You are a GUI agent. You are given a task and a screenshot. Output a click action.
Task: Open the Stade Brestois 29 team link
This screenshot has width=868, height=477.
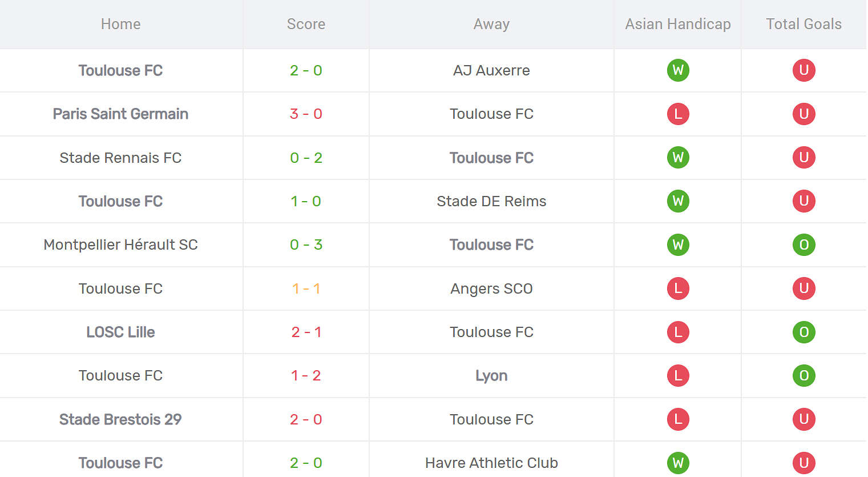click(x=120, y=419)
